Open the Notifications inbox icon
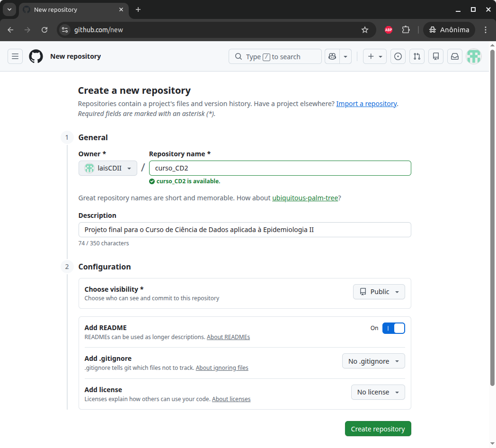This screenshot has width=496, height=448. [455, 56]
